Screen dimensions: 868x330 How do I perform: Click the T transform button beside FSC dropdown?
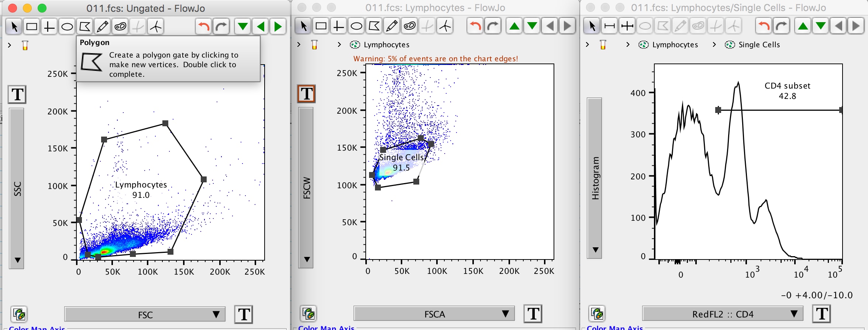[x=244, y=314]
